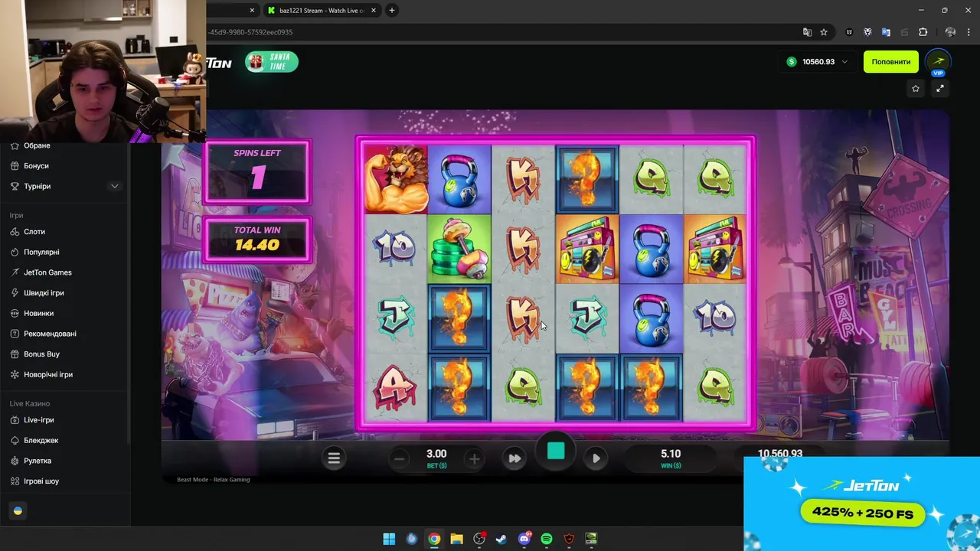Click the BET ($) 3.00 value
This screenshot has width=980, height=551.
(436, 455)
